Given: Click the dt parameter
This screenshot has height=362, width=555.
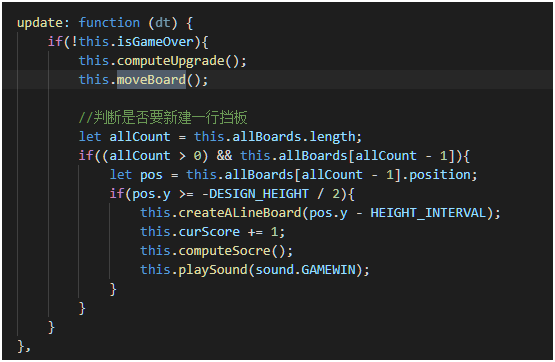Looking at the screenshot, I should [x=162, y=23].
